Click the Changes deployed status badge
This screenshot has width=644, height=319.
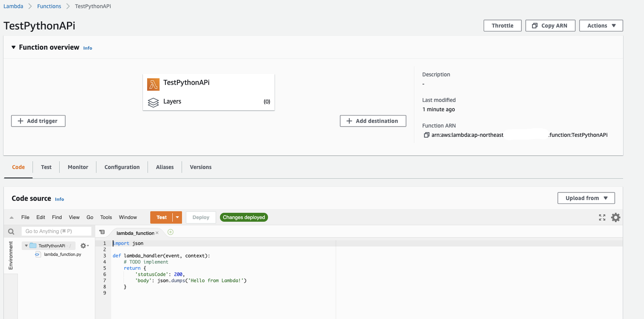click(244, 217)
